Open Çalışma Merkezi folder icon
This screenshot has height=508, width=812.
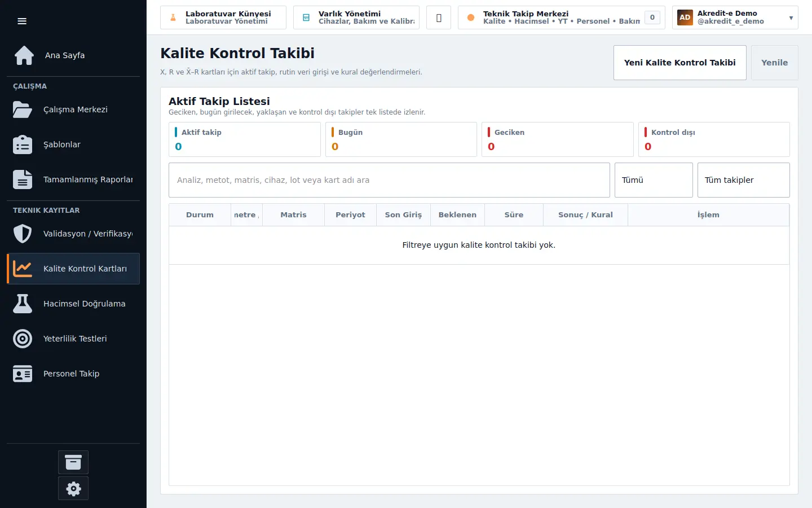pyautogui.click(x=23, y=110)
